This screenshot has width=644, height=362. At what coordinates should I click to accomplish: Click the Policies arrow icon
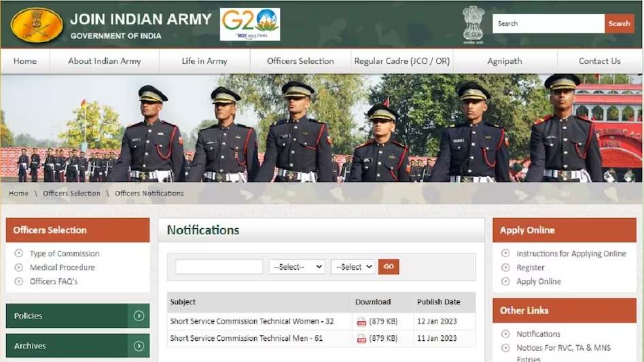[x=139, y=316]
